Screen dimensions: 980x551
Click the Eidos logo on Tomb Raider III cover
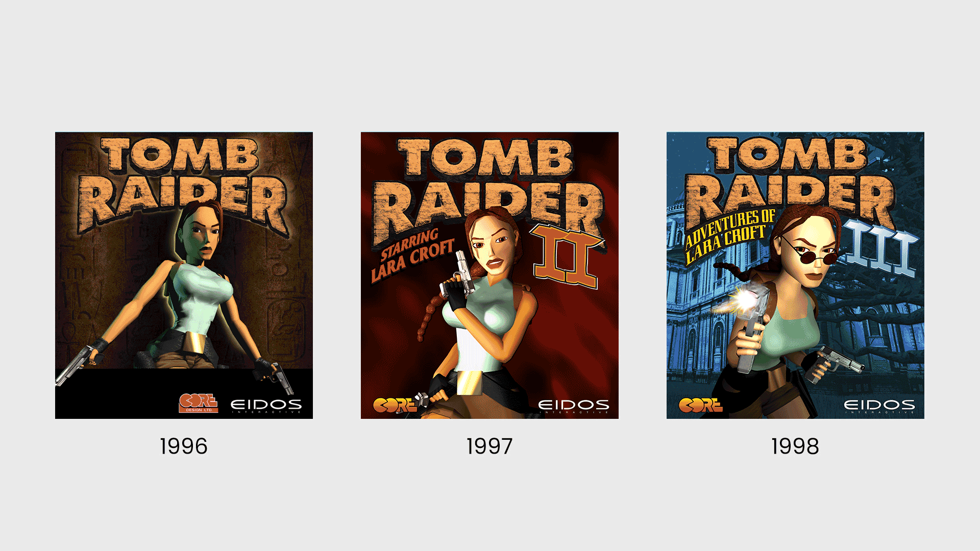tap(879, 406)
